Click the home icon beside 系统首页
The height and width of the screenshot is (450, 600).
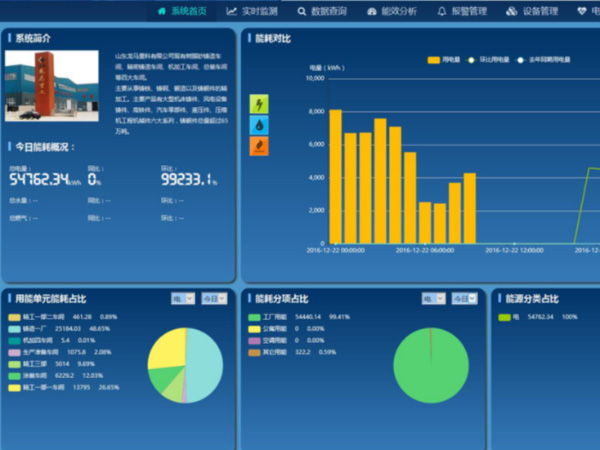click(161, 12)
